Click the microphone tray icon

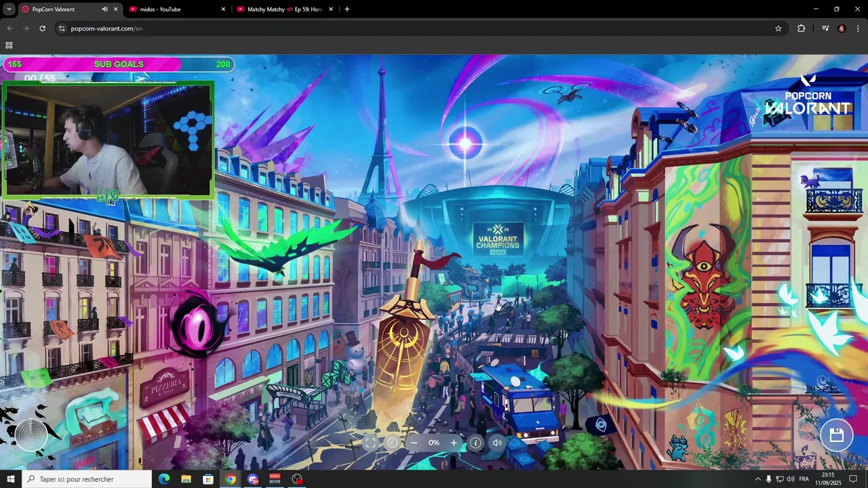tap(768, 479)
